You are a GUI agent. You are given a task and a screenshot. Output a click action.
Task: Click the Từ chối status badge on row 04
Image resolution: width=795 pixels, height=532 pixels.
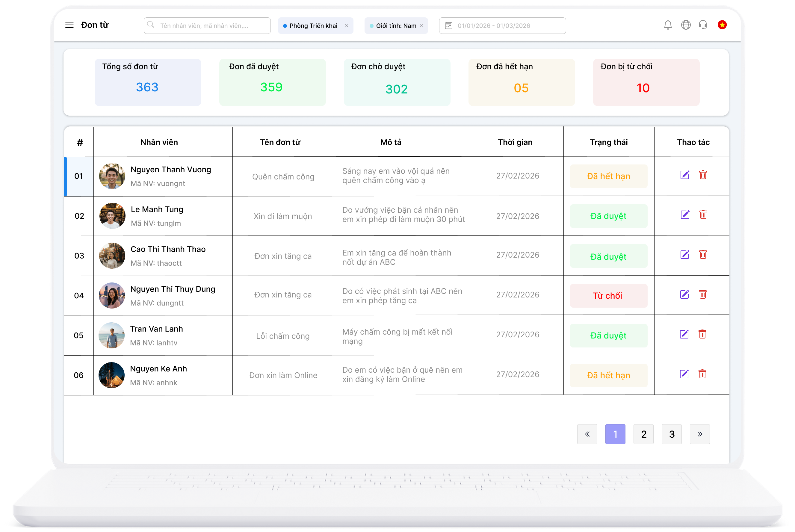[x=608, y=295]
